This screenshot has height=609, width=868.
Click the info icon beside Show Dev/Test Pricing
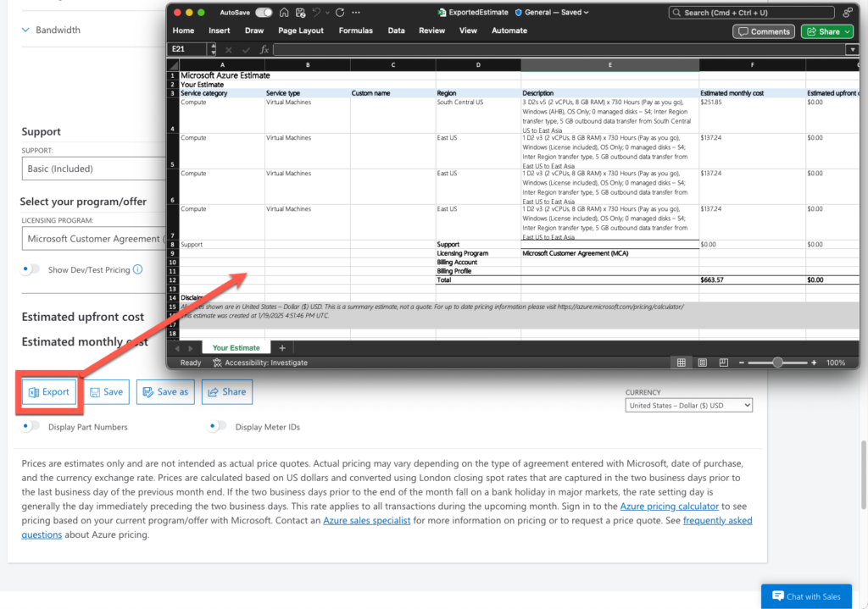click(x=138, y=269)
